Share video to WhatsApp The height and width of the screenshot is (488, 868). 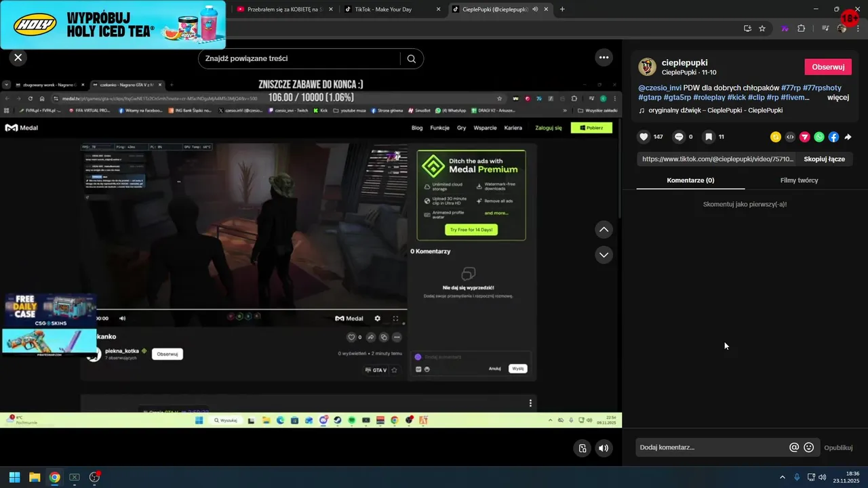click(x=819, y=137)
